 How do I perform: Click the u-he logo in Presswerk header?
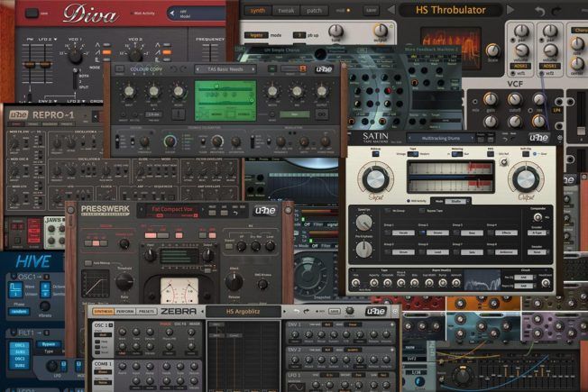click(x=265, y=211)
